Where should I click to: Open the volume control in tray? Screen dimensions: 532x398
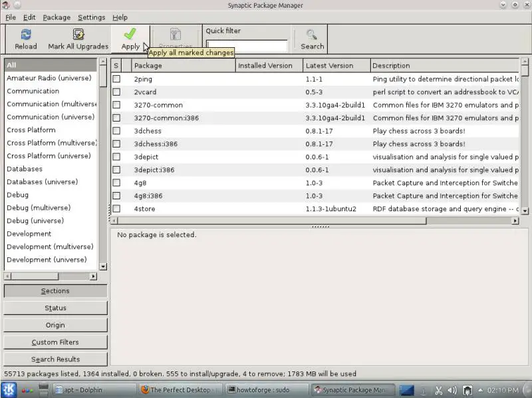[x=452, y=391]
